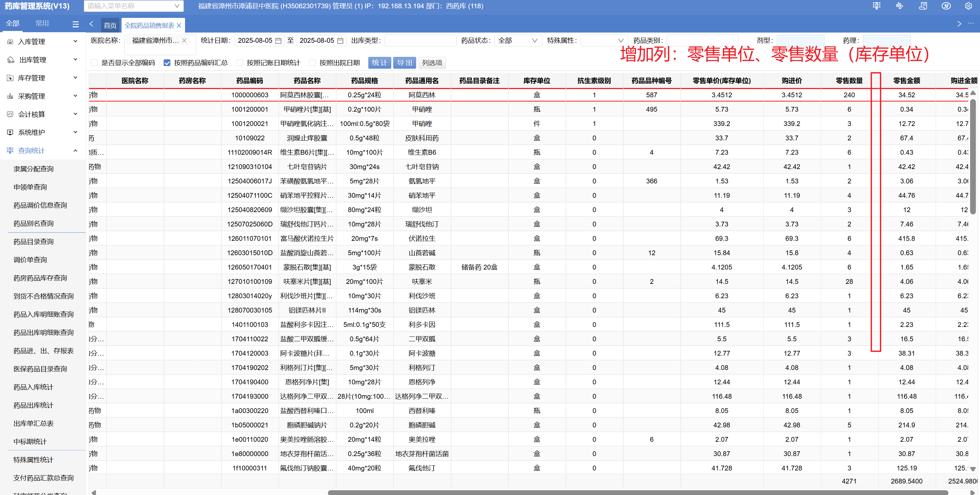Click the bar chart edit icon

(899, 6)
